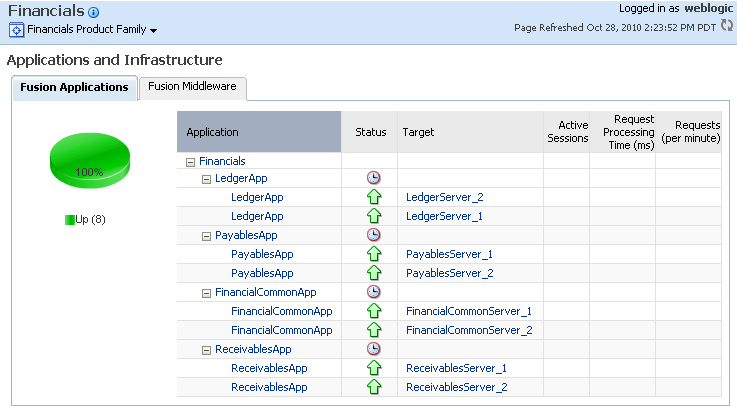The width and height of the screenshot is (737, 407).
Task: Open the FinancialCommonServer_1 target link
Action: point(469,311)
